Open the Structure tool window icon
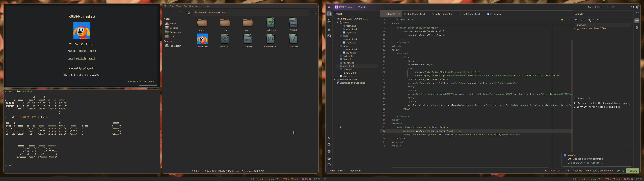The height and width of the screenshot is (181, 644). coord(329,29)
